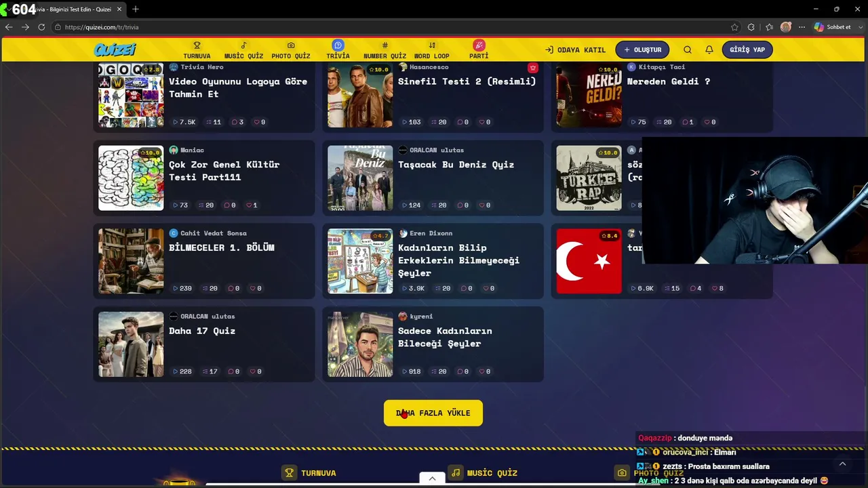The image size is (868, 488).
Task: Expand the page with the bottom up-chevron tab
Action: pyautogui.click(x=432, y=478)
